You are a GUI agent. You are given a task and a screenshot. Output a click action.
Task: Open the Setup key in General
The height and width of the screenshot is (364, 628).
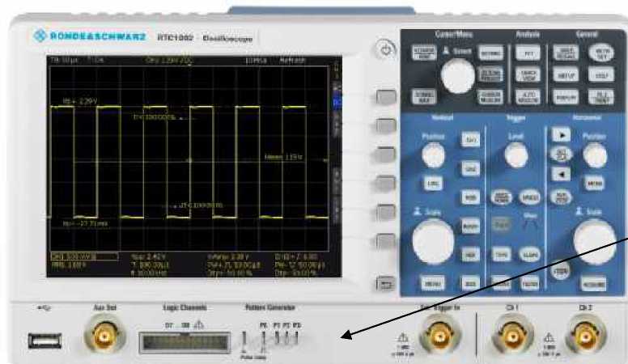(565, 74)
